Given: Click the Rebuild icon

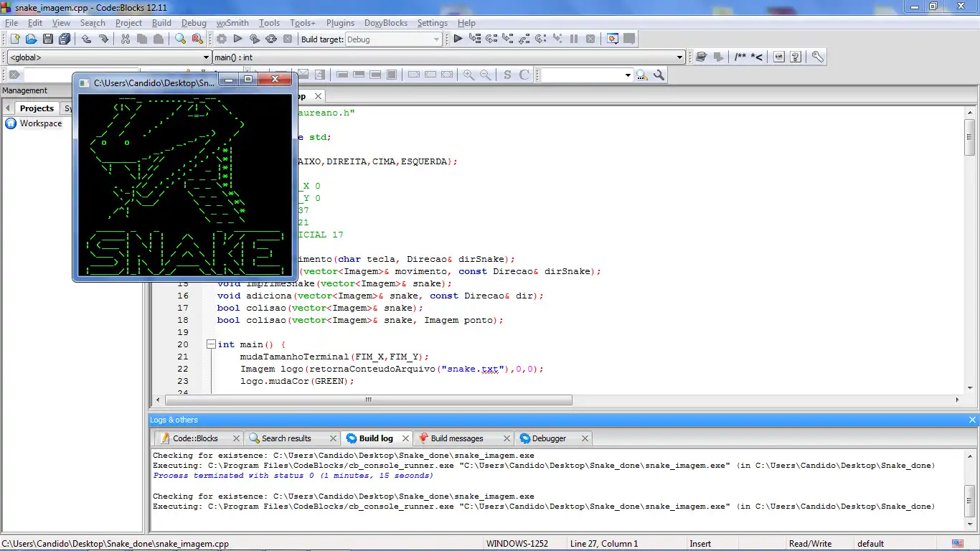Looking at the screenshot, I should pos(271,39).
